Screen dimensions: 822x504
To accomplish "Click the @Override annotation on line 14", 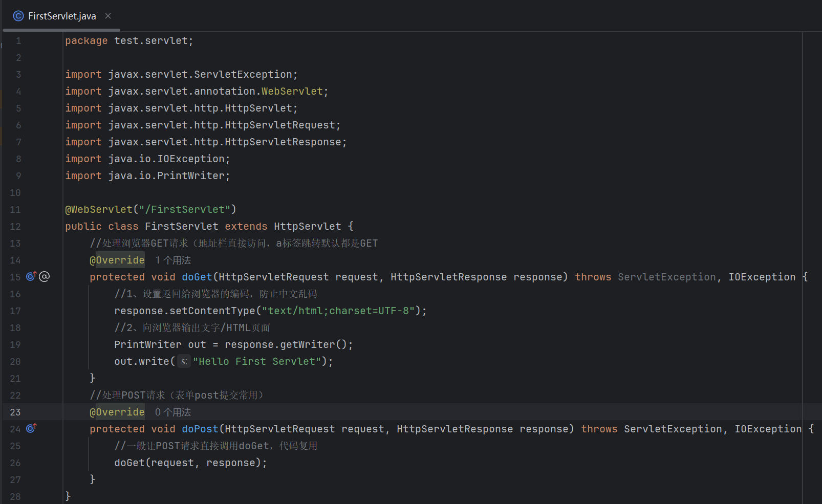I will (117, 260).
